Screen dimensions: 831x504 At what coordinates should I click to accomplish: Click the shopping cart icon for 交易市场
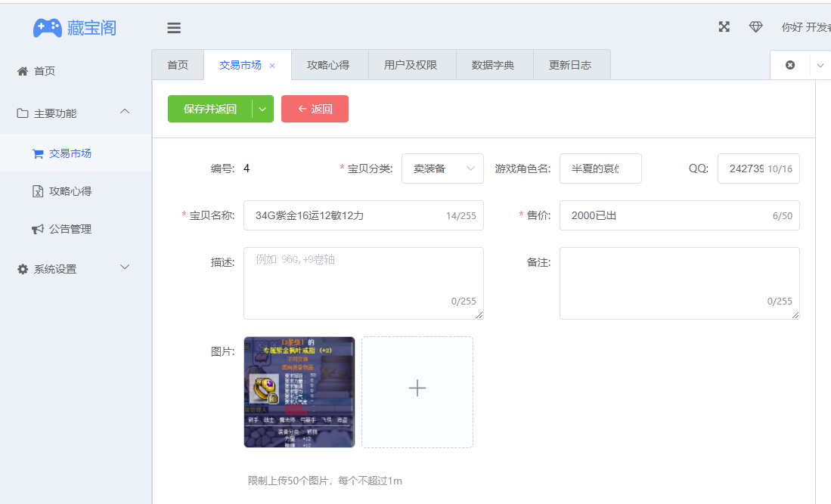(38, 153)
